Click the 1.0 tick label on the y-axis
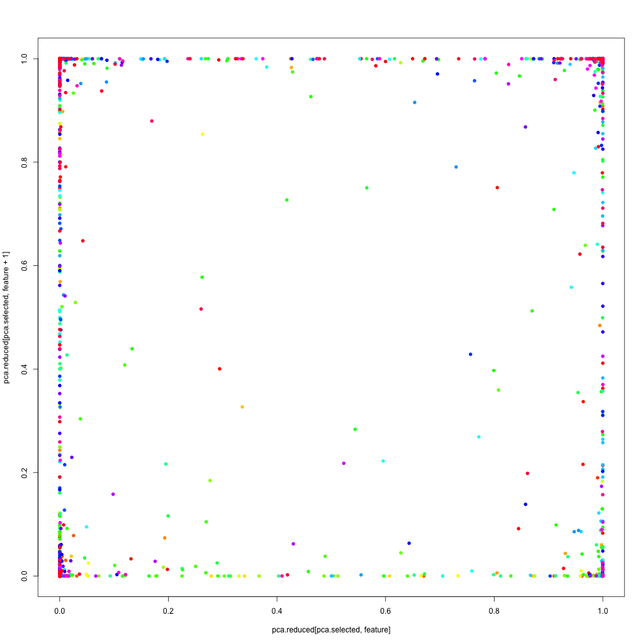The image size is (644, 644). click(23, 59)
